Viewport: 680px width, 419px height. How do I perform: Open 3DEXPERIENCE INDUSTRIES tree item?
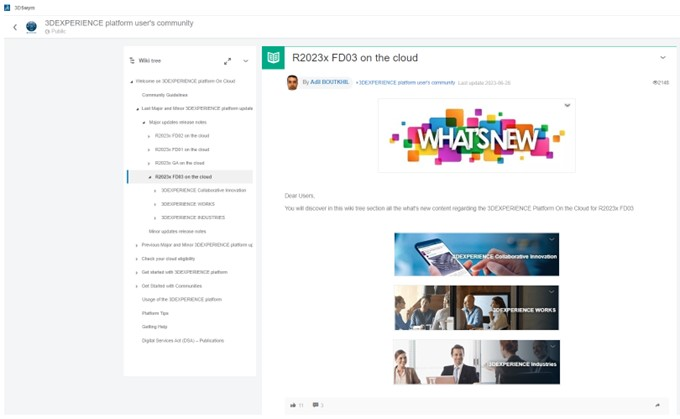click(x=193, y=217)
